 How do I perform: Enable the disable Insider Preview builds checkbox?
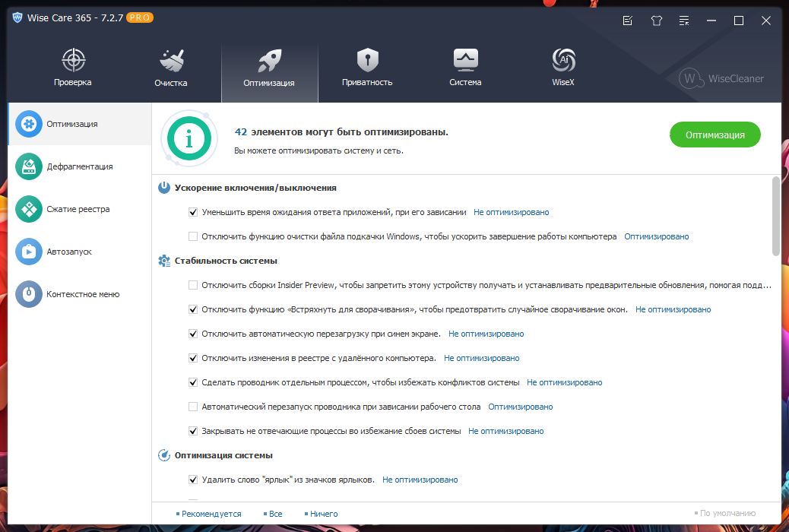click(193, 285)
